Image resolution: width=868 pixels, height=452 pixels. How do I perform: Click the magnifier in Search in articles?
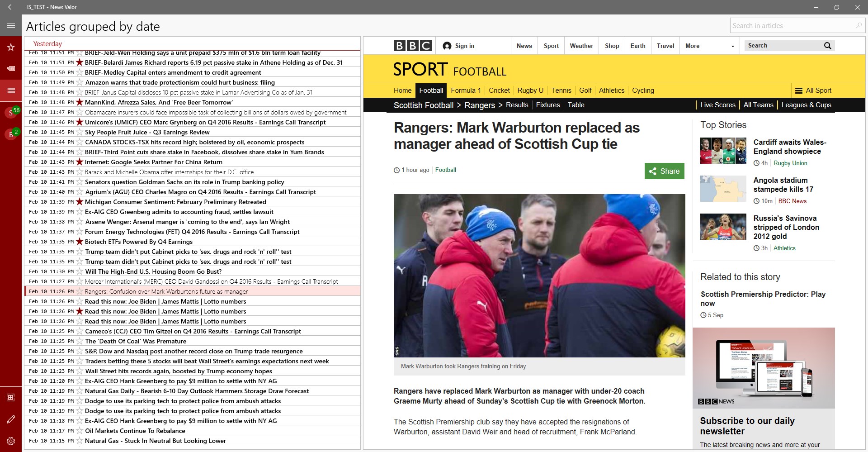click(859, 26)
